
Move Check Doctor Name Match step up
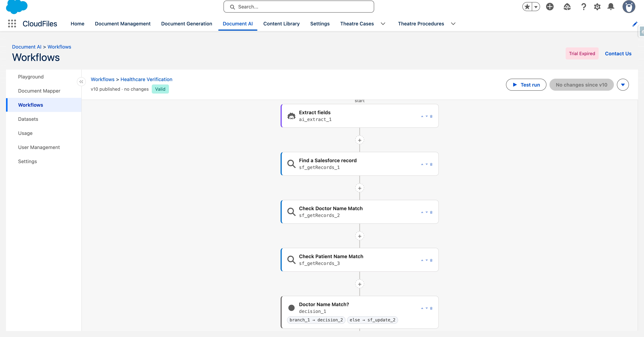click(422, 212)
